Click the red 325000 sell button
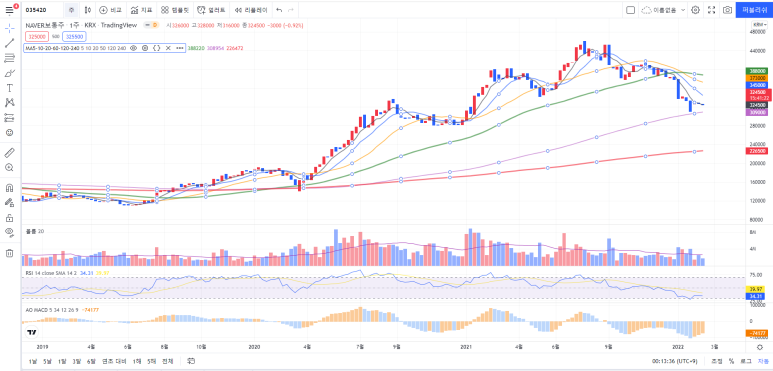Viewport: 773px width, 371px height. click(x=37, y=36)
